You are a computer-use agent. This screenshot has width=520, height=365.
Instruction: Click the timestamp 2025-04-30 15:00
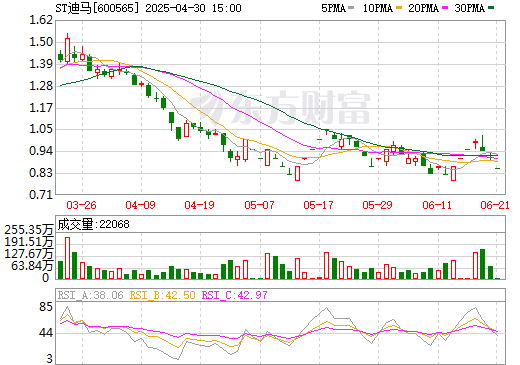pos(193,8)
